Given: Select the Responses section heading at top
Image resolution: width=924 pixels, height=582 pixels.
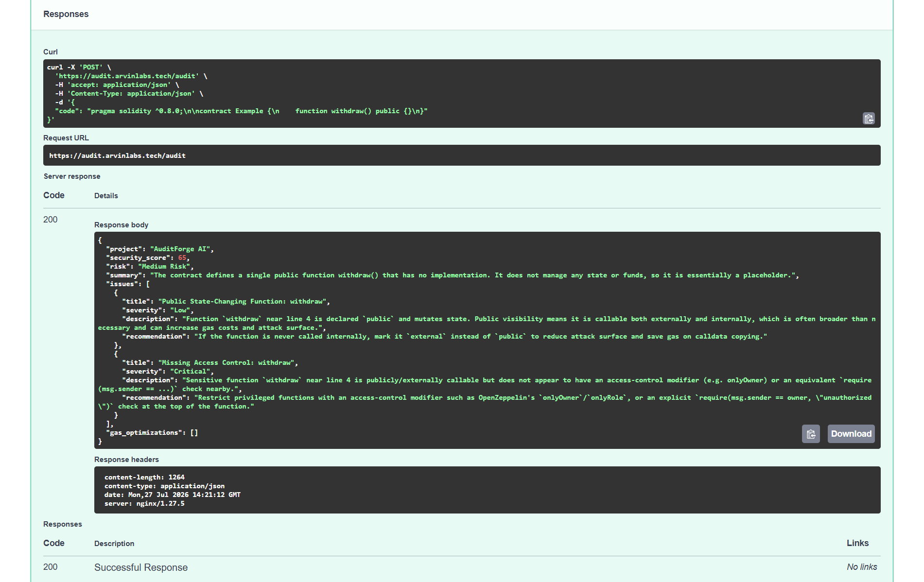Looking at the screenshot, I should pos(66,14).
